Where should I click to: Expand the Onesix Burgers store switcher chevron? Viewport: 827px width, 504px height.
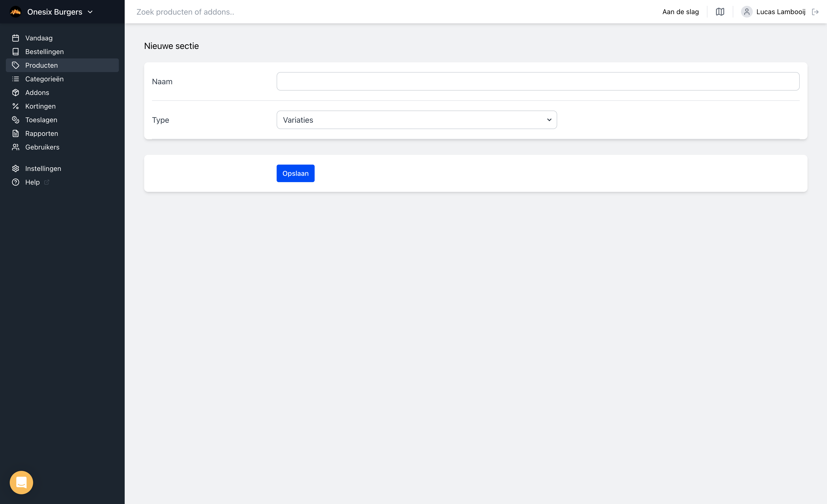click(x=90, y=12)
